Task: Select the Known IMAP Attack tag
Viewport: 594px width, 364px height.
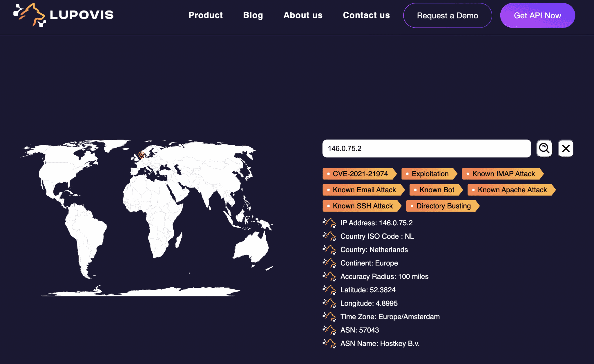Action: click(x=502, y=174)
